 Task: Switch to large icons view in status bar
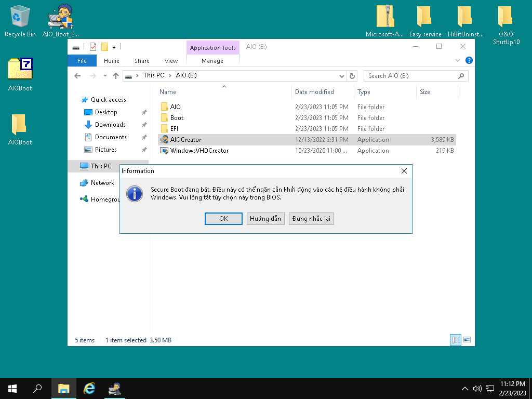[467, 340]
